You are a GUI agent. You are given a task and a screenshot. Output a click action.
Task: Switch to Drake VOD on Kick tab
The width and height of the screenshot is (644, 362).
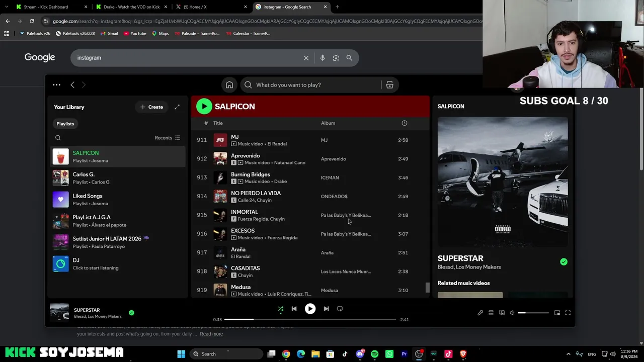131,7
